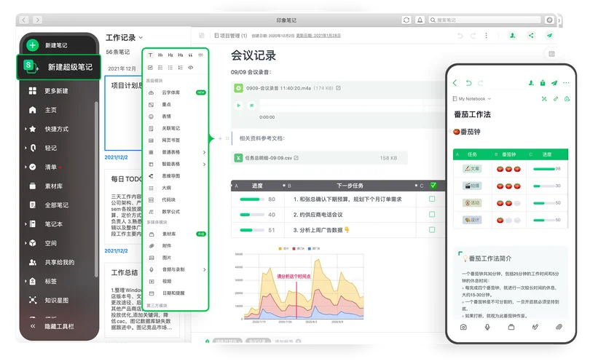The height and width of the screenshot is (364, 590).
Task: Tap the back chevron in the phone
Action: (455, 83)
